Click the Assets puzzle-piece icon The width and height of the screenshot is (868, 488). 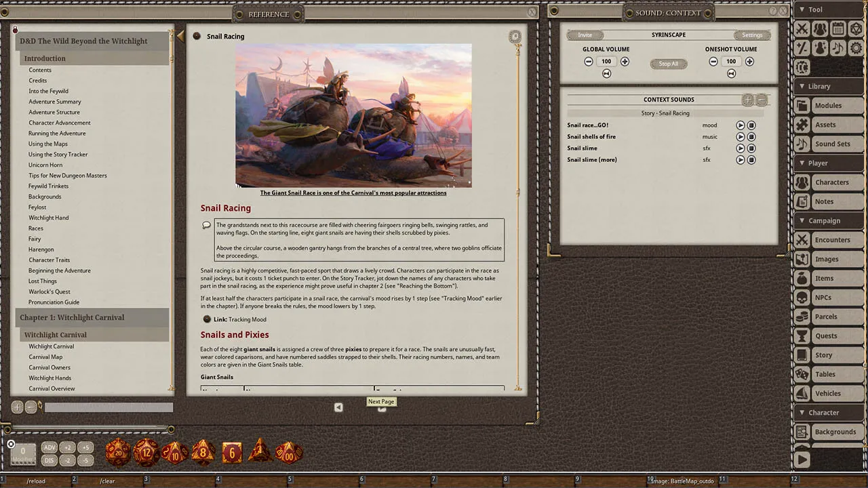[x=802, y=125]
